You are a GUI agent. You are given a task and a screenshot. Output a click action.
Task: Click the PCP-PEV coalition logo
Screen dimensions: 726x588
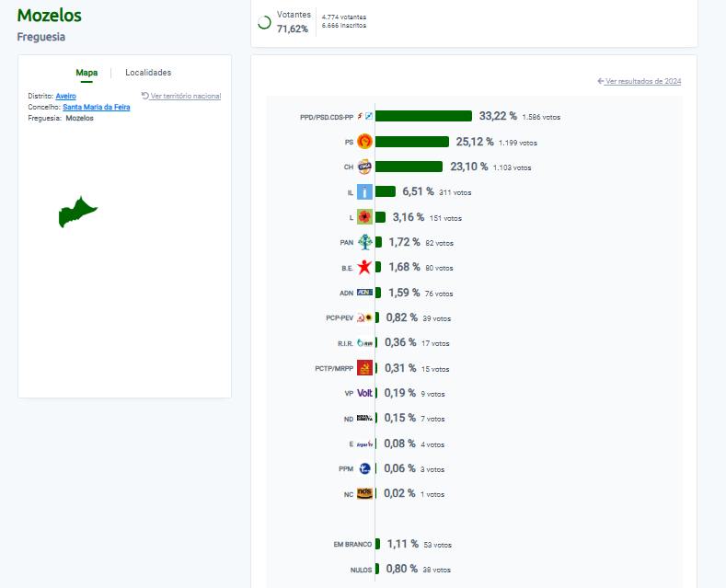pos(365,317)
